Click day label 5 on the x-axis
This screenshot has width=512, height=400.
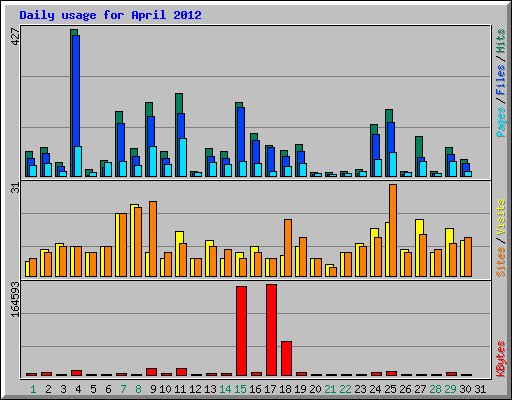tap(93, 389)
